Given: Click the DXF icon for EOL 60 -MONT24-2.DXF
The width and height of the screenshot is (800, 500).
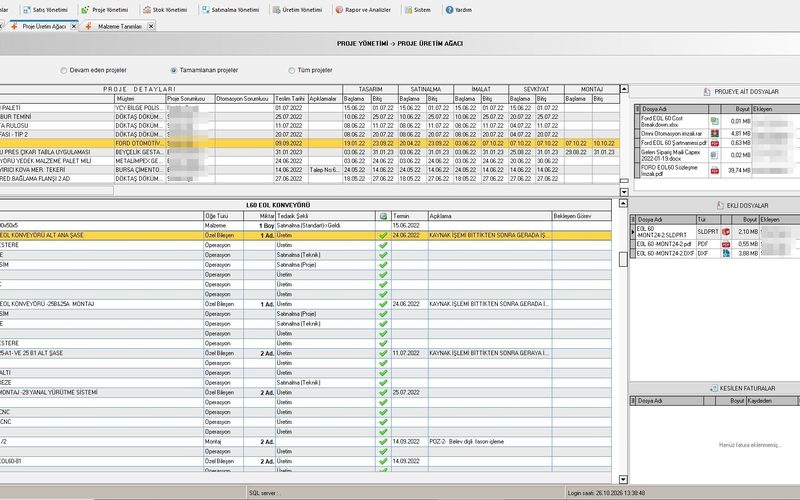Looking at the screenshot, I should (726, 253).
